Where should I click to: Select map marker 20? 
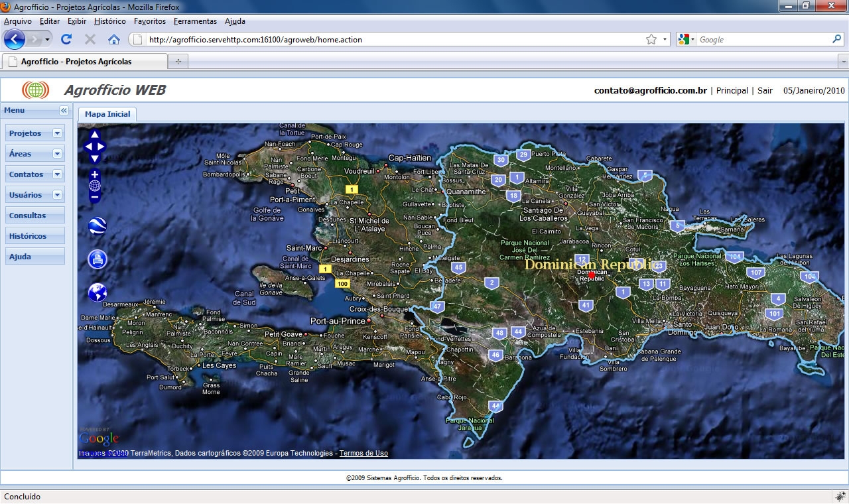499,180
